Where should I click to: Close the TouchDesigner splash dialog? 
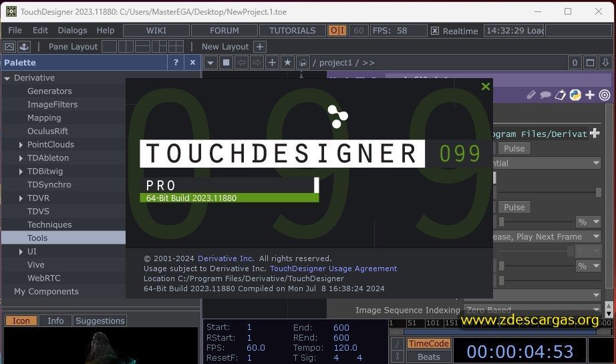[486, 86]
